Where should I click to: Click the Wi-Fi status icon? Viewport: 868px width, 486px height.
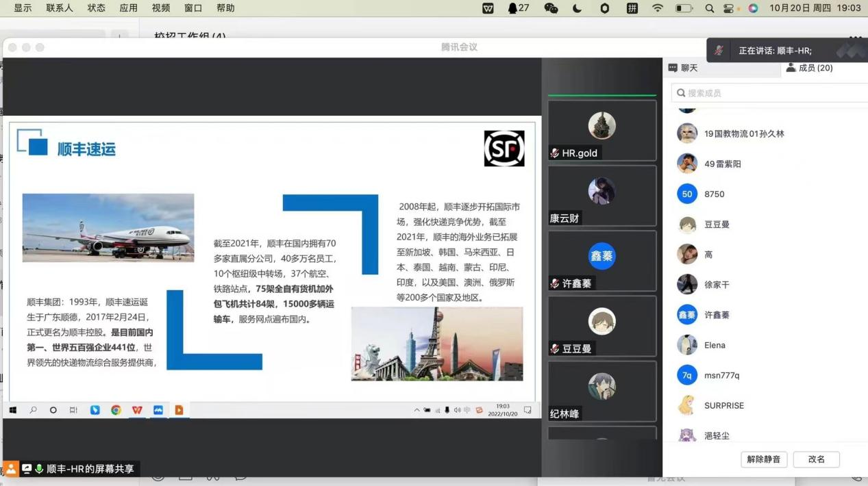(x=658, y=8)
